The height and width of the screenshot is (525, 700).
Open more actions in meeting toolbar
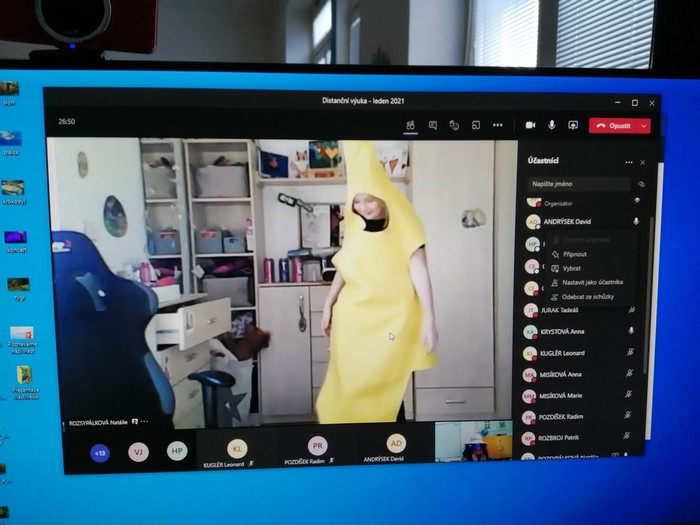coord(497,125)
